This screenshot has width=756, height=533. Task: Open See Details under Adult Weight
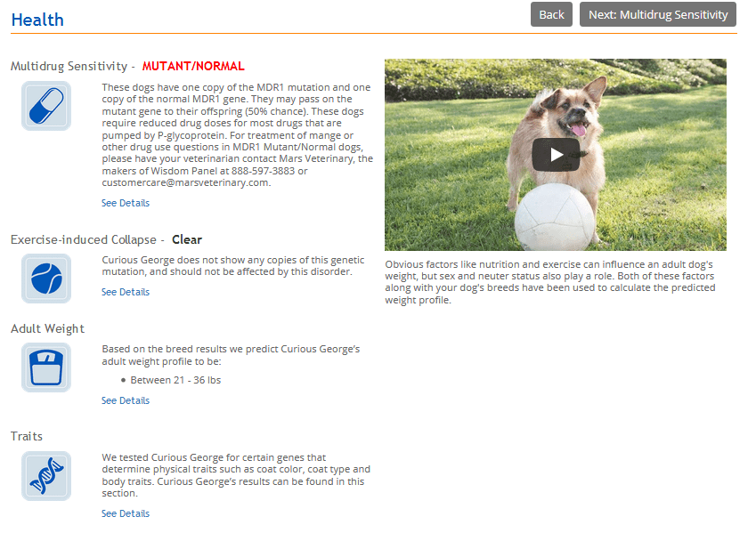[x=126, y=400]
